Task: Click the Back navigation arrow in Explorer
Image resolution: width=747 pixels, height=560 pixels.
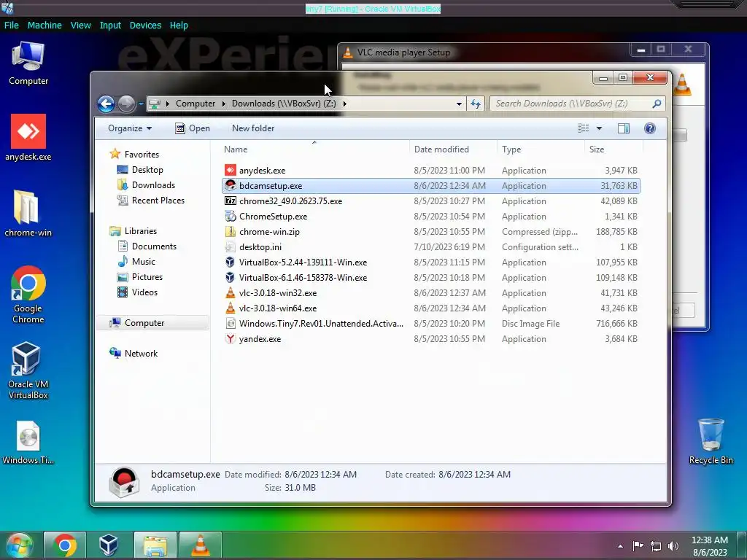Action: (107, 104)
